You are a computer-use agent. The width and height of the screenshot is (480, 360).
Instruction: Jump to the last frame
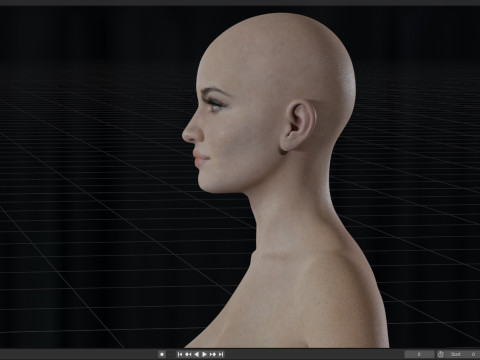(x=221, y=354)
